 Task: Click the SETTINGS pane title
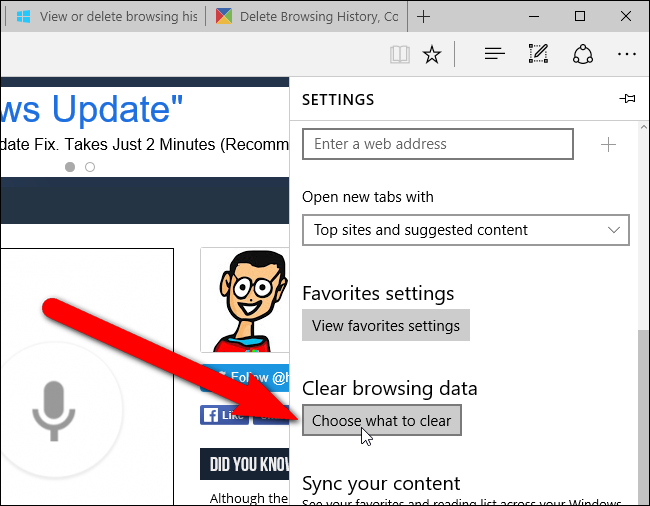338,100
